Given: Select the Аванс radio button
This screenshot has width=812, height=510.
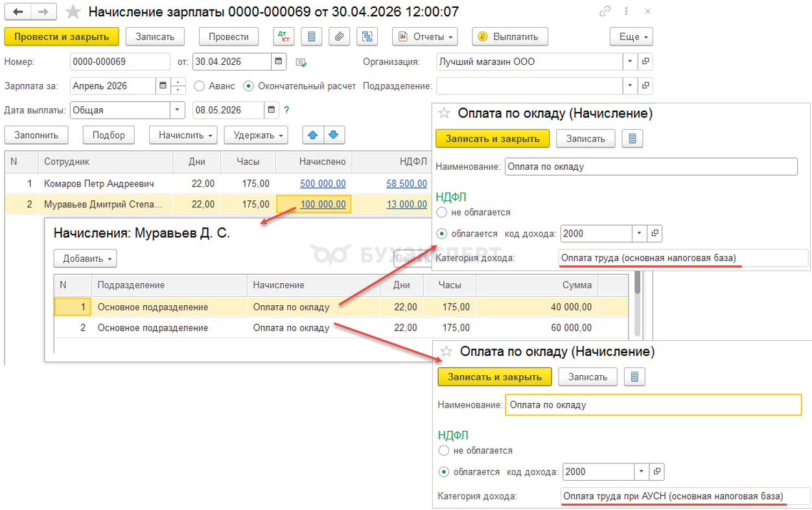Looking at the screenshot, I should coord(199,86).
